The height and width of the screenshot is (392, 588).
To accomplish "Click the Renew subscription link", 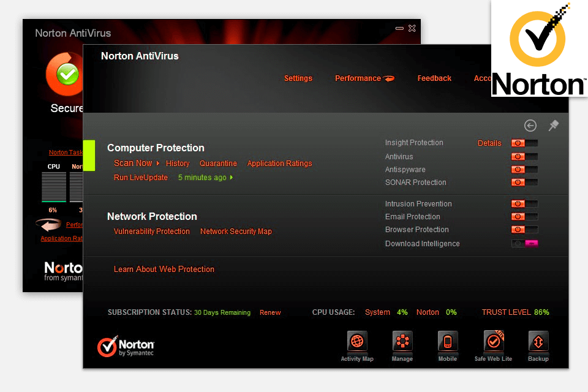I will [270, 312].
